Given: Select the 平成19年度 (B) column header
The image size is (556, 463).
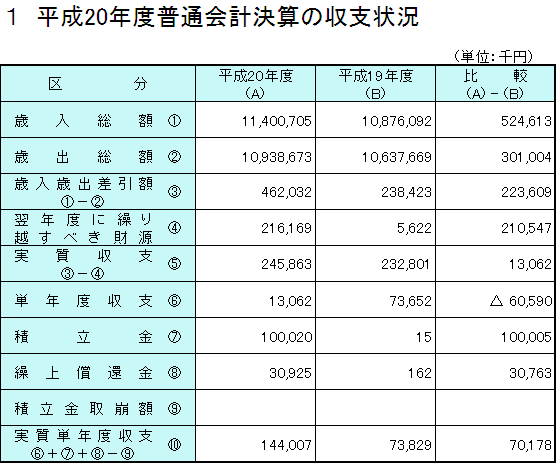Looking at the screenshot, I should click(x=376, y=84).
